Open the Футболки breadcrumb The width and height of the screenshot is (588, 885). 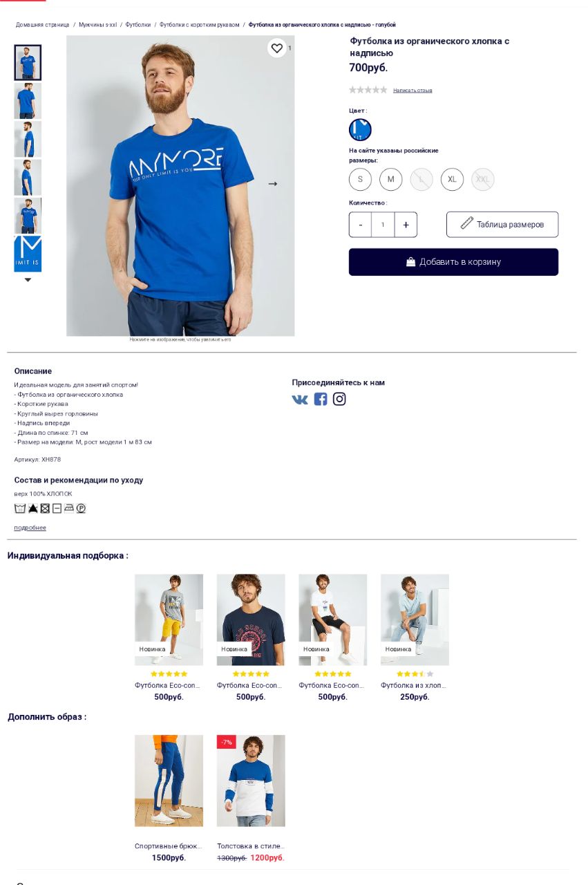137,25
